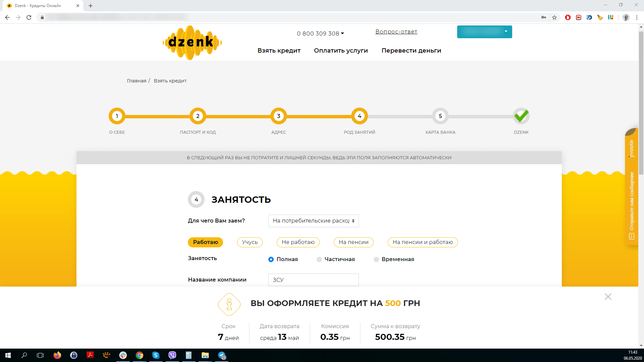This screenshot has width=644, height=362.
Task: Select the На пенсии status option
Action: [x=354, y=242]
